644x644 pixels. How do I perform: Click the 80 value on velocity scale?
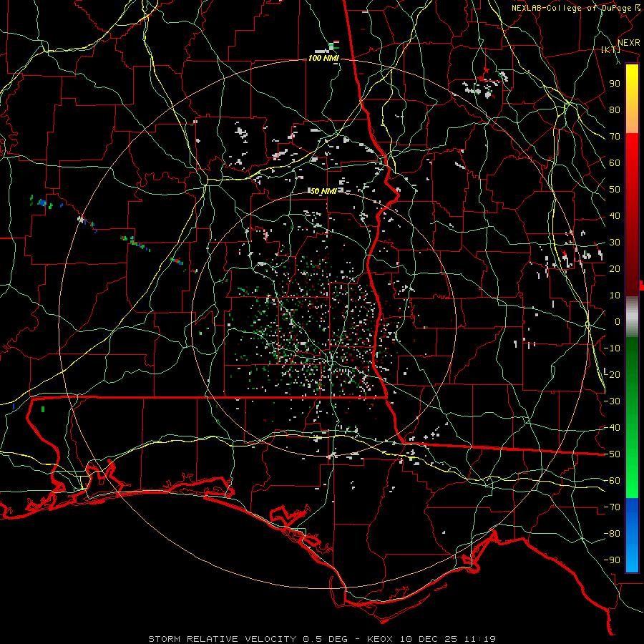pyautogui.click(x=615, y=109)
